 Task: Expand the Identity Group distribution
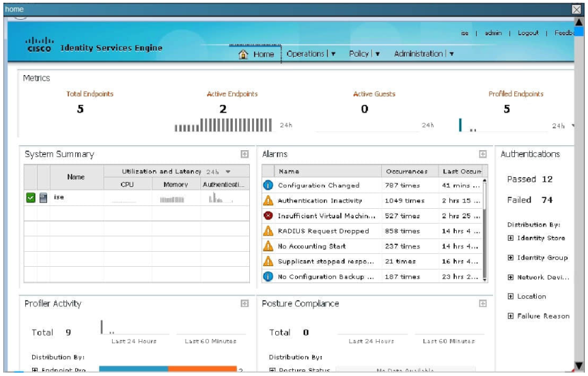pyautogui.click(x=510, y=257)
